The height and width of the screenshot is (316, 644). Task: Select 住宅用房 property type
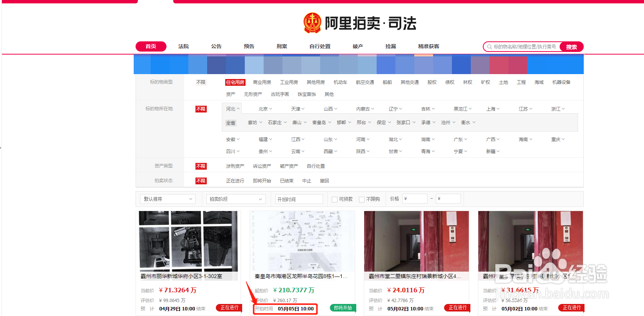tap(235, 82)
